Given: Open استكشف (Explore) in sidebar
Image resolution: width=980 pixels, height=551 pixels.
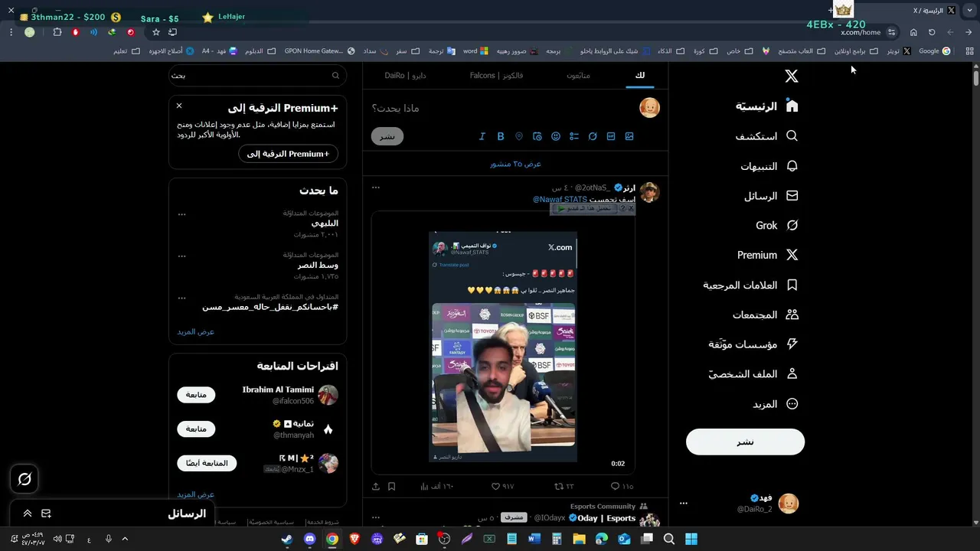Looking at the screenshot, I should 767,136.
